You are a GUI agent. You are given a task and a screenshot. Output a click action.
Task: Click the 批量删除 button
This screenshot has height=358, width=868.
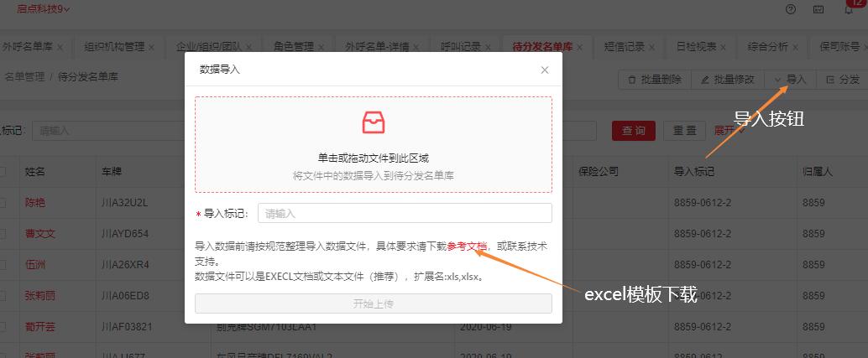pos(654,80)
